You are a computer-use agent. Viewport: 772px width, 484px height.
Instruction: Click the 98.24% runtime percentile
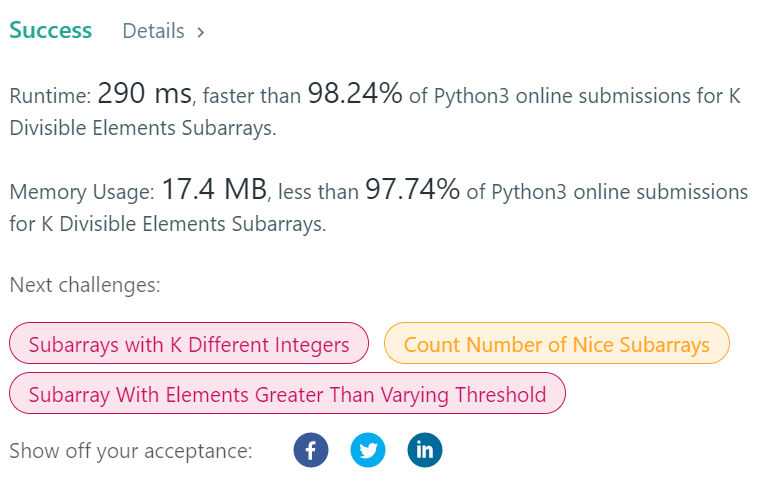[x=355, y=95]
